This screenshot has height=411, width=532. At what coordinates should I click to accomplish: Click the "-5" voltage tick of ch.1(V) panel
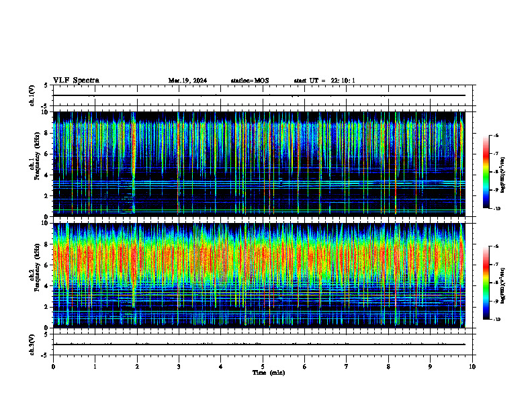click(44, 106)
